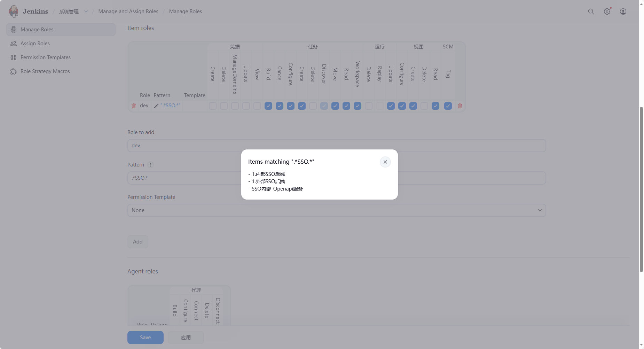Screen dimensions: 644x349
Task: Toggle the Build checkbox for dev role
Action: [268, 106]
